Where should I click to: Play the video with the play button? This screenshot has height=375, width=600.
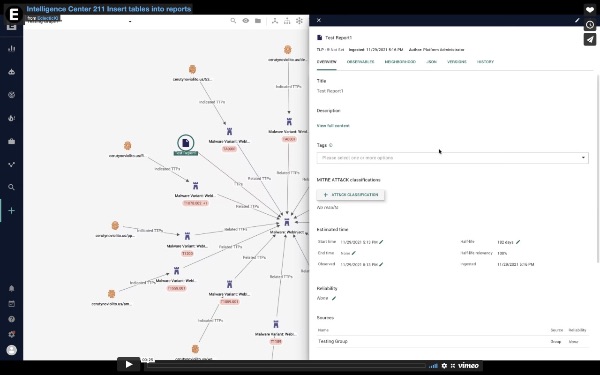click(129, 365)
